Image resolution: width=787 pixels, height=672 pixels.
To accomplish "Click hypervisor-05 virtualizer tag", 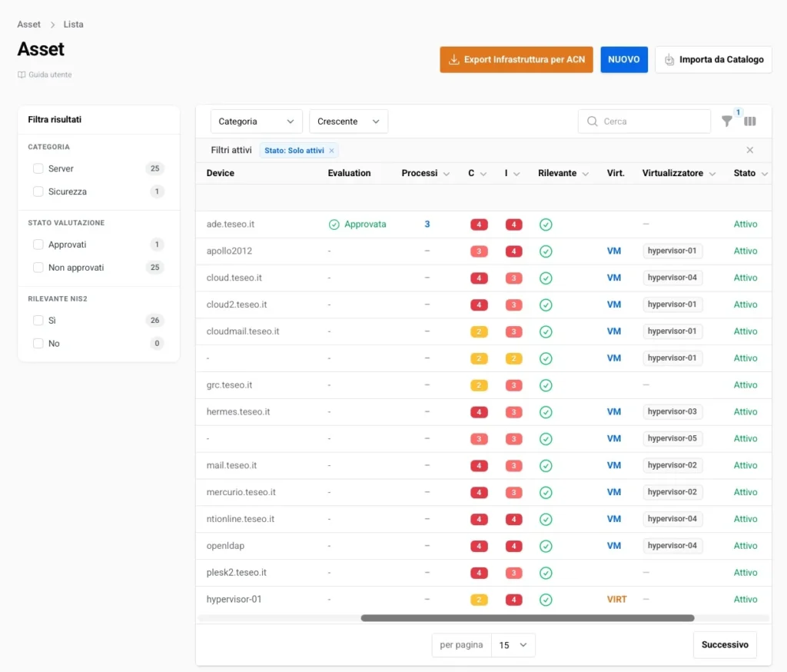I will [672, 438].
